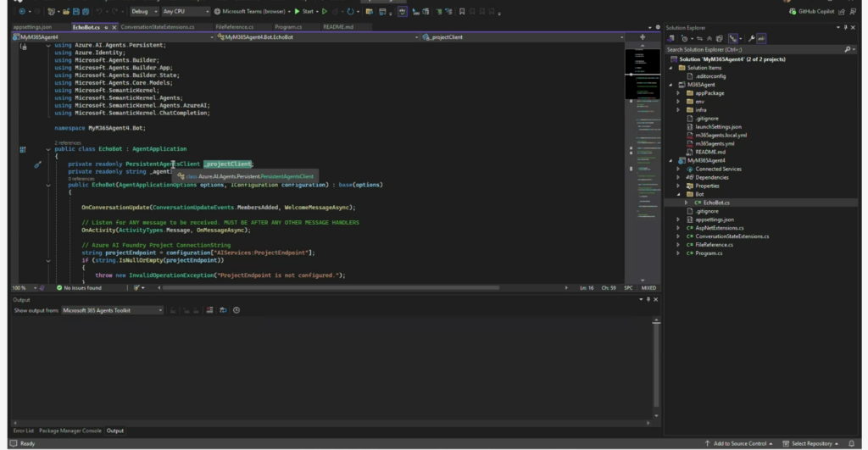Click the screwdriver quick actions icon in margin
Screen dimensions: 868x450
37,164
